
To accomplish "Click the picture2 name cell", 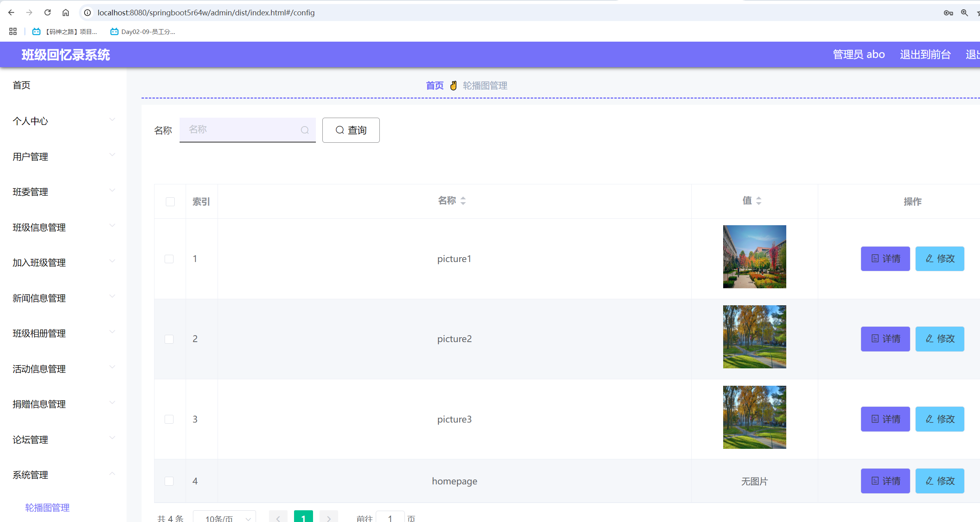I will pyautogui.click(x=454, y=339).
